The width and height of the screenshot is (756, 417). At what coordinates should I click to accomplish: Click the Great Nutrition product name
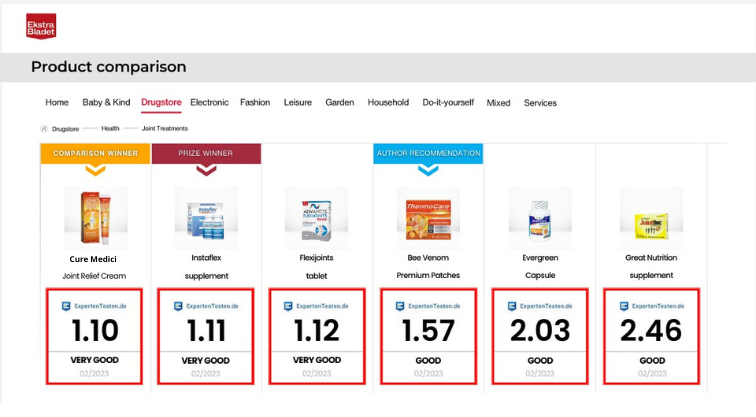[651, 258]
